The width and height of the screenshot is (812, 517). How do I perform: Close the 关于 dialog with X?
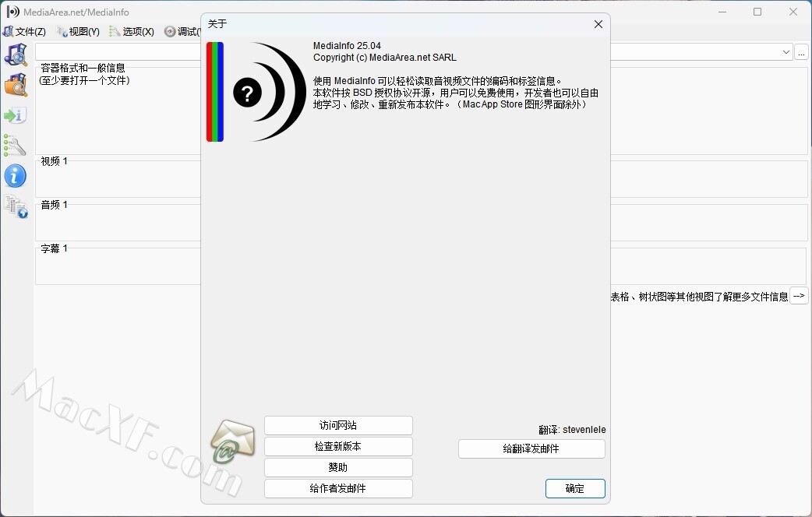tap(598, 24)
